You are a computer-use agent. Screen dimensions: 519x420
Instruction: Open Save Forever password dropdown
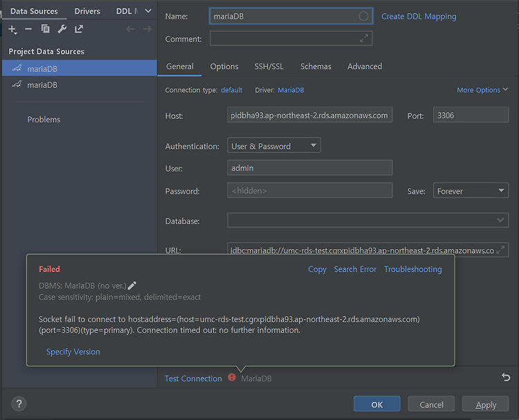pos(471,190)
